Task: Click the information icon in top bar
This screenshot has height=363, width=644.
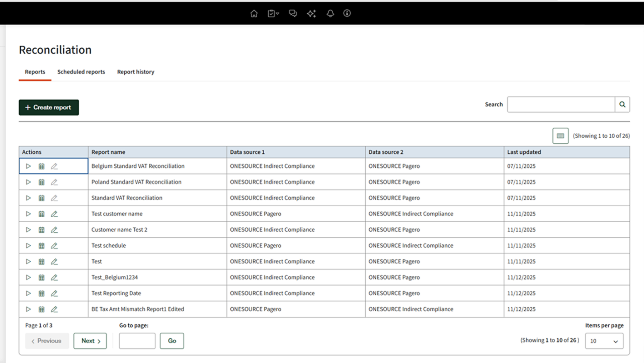Action: (347, 14)
